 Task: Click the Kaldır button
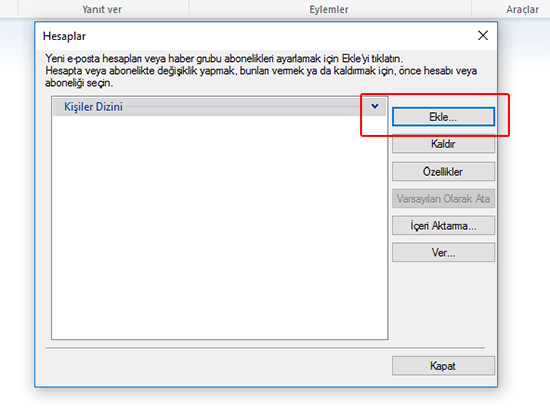[443, 144]
